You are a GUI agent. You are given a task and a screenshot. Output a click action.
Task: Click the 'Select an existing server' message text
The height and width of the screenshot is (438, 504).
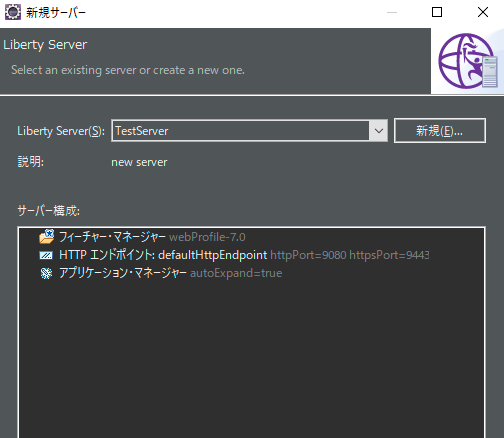point(128,70)
